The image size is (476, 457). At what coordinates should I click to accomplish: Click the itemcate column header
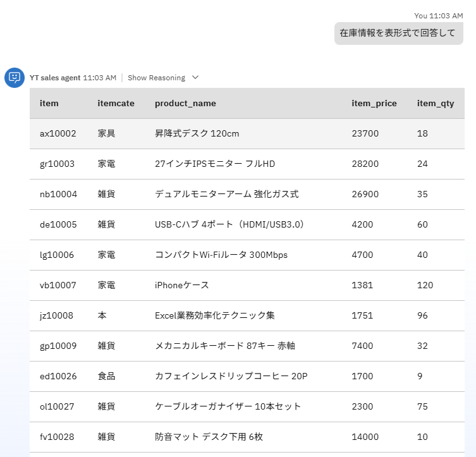(116, 104)
